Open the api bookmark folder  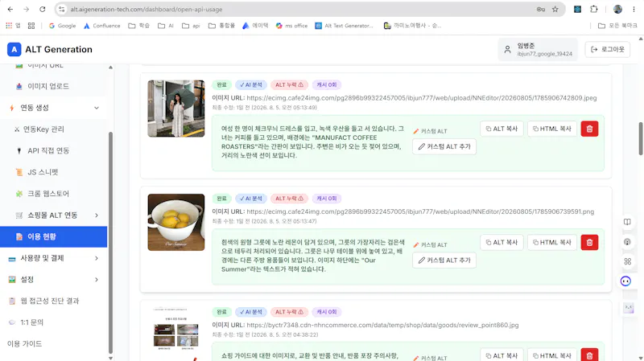click(x=191, y=26)
